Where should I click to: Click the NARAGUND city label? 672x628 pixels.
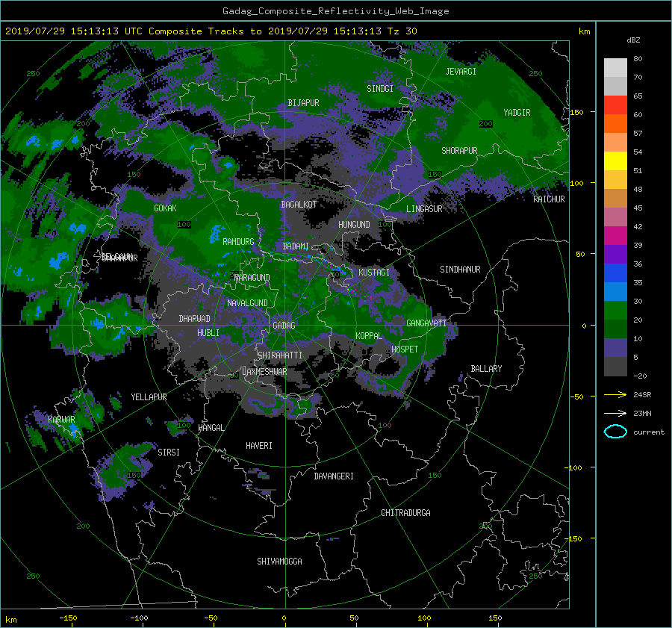tap(252, 278)
